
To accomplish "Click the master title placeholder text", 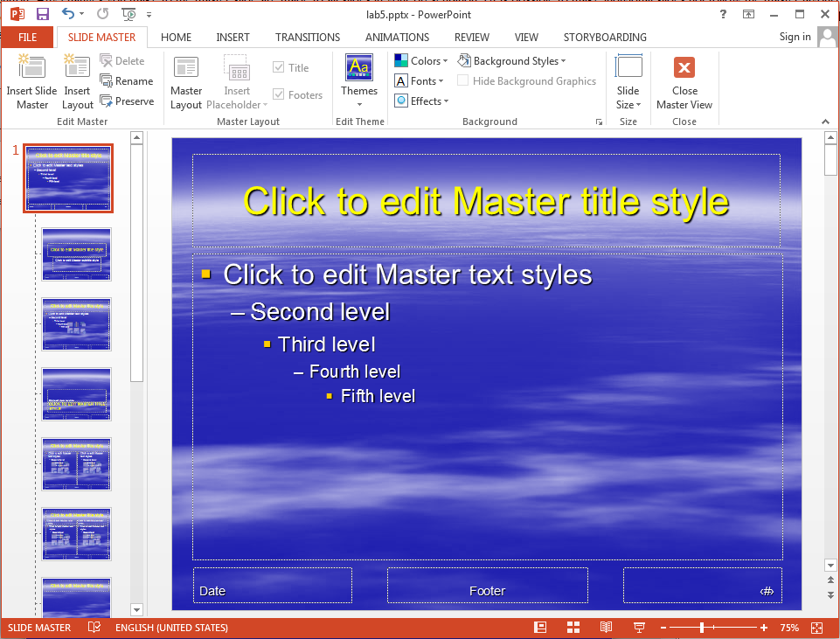I will point(486,202).
